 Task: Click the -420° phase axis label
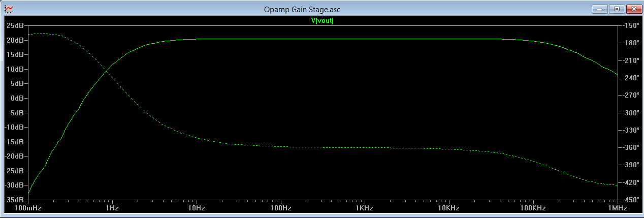point(630,182)
